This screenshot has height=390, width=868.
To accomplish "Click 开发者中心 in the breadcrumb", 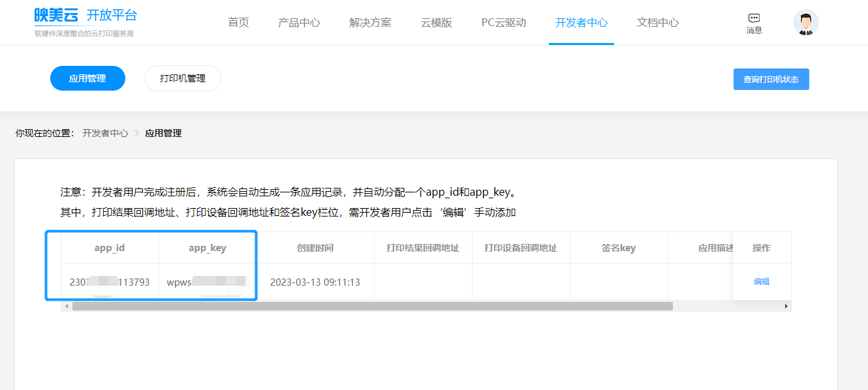I will 105,133.
